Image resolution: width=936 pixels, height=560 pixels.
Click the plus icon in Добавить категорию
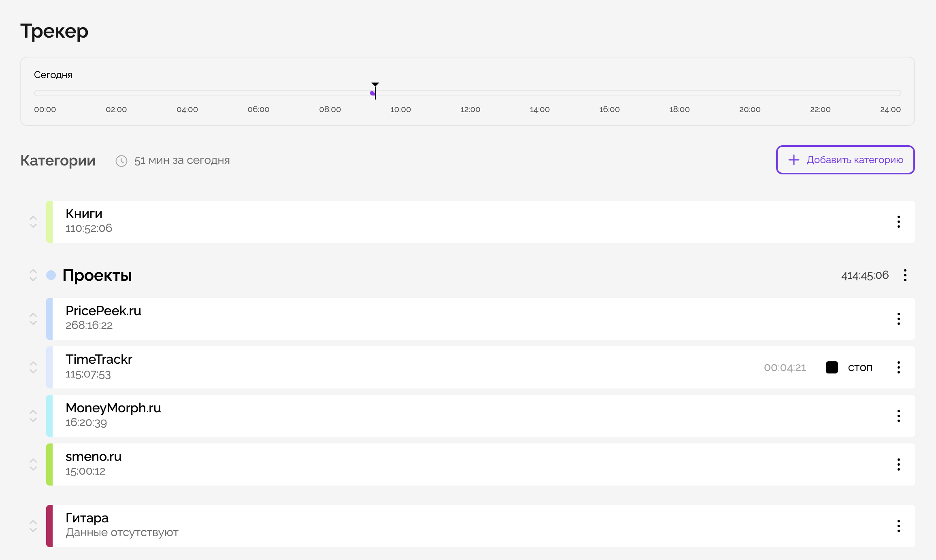coord(793,160)
